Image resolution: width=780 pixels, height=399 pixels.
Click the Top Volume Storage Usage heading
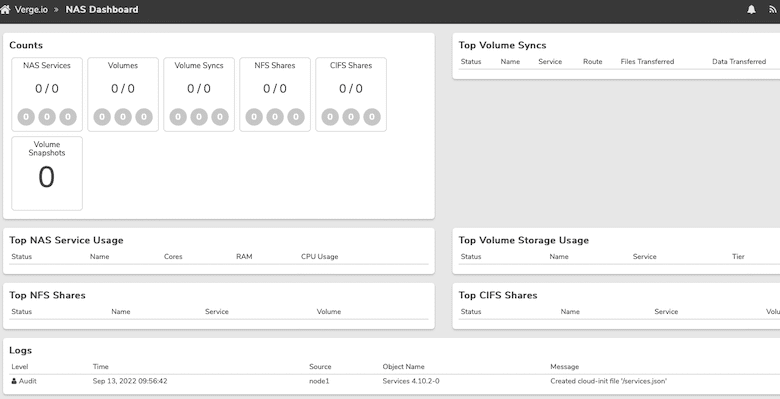pyautogui.click(x=524, y=240)
